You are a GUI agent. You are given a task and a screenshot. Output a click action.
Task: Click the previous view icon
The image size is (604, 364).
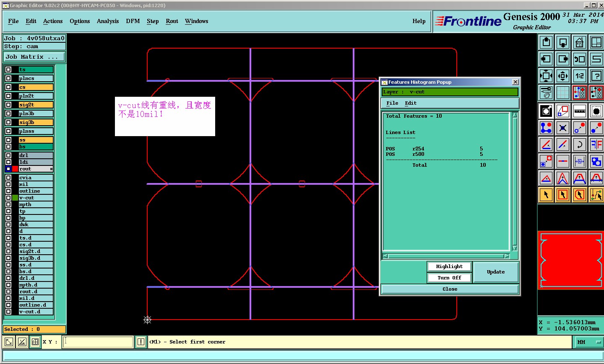pyautogui.click(x=580, y=59)
